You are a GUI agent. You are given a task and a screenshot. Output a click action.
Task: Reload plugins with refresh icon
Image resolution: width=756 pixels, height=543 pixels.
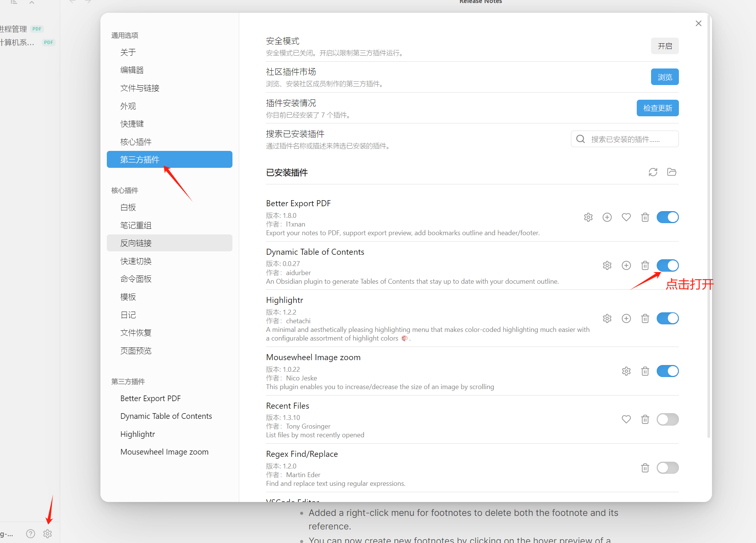(653, 172)
